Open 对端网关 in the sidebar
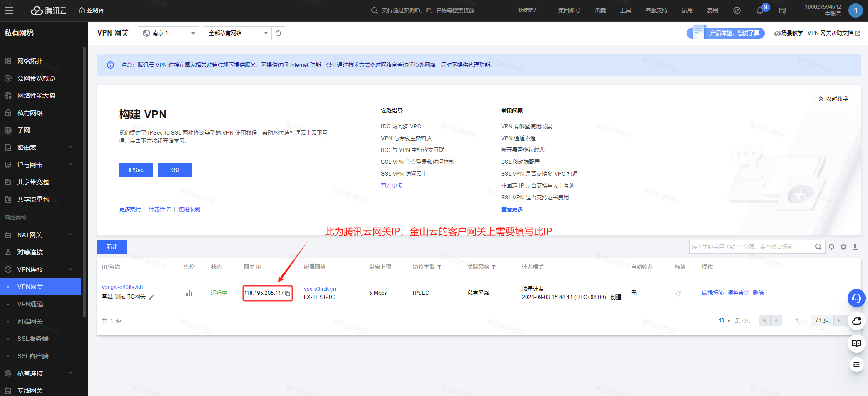 (30, 321)
